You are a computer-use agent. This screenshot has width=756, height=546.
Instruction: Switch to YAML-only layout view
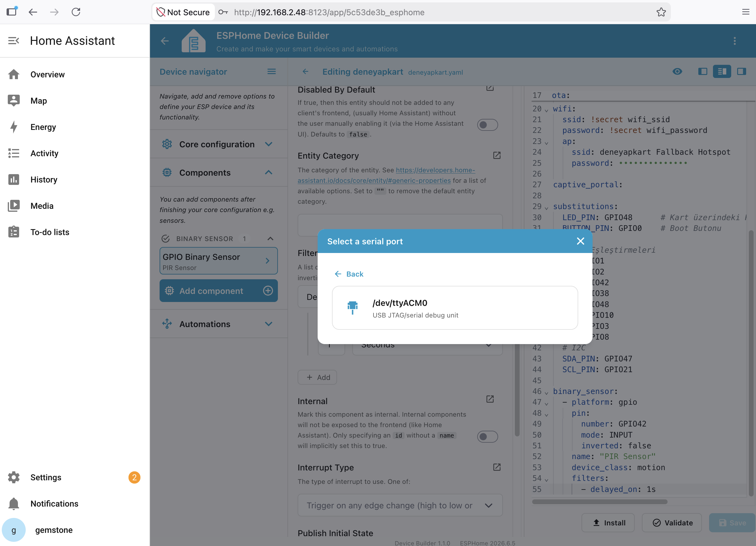[741, 72]
